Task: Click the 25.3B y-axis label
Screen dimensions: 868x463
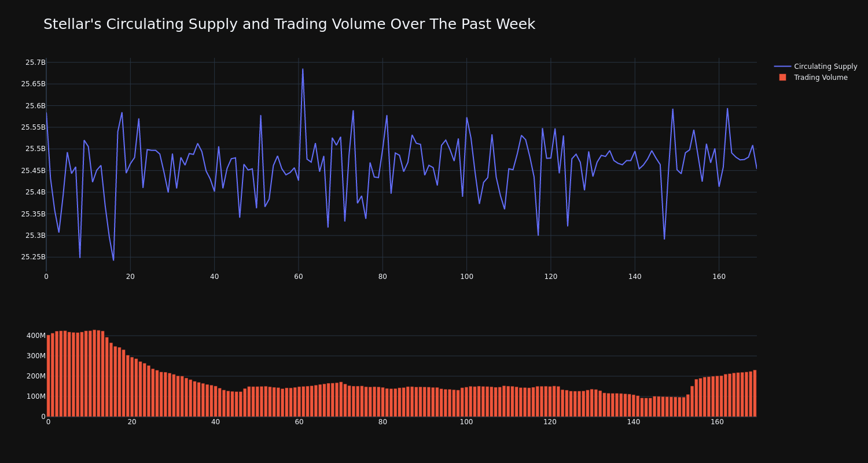Action: [35, 236]
